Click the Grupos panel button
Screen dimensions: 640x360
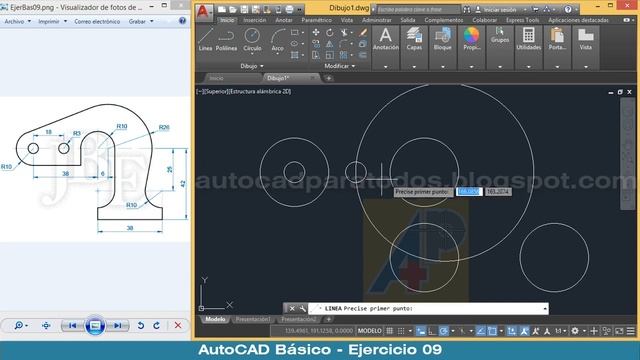click(500, 36)
